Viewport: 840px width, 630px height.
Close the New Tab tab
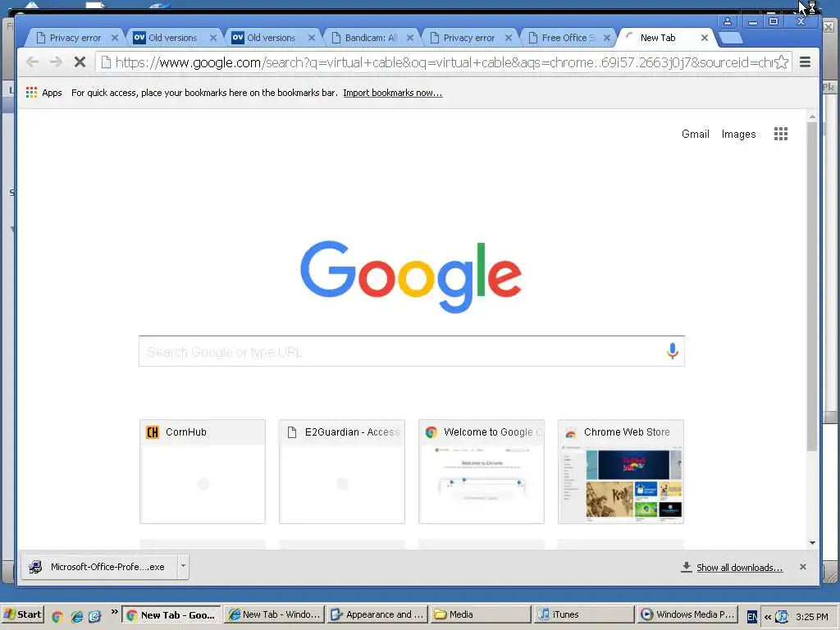click(705, 38)
